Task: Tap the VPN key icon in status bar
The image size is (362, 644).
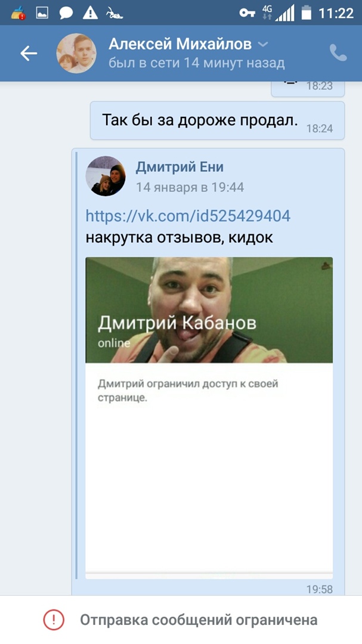Action: pos(247,13)
